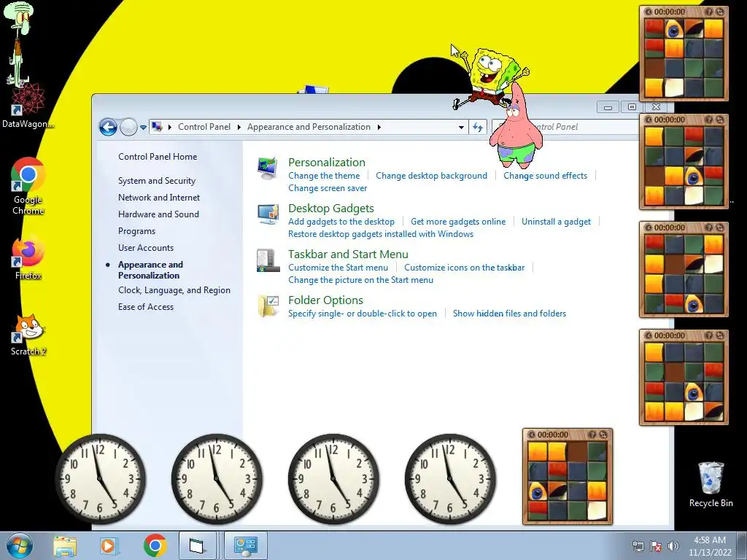Click Change sound effects
This screenshot has height=560, width=747.
pyautogui.click(x=546, y=176)
